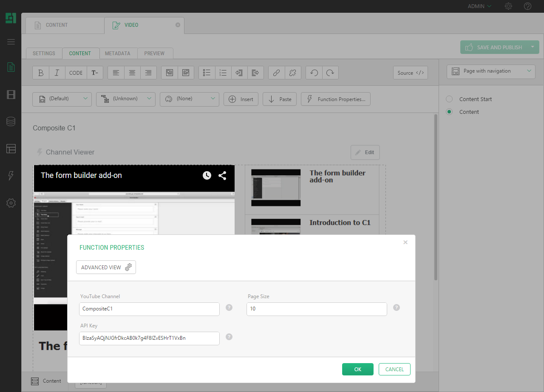The image size is (544, 392).
Task: Open the Page with navigation dropdown
Action: pyautogui.click(x=491, y=71)
